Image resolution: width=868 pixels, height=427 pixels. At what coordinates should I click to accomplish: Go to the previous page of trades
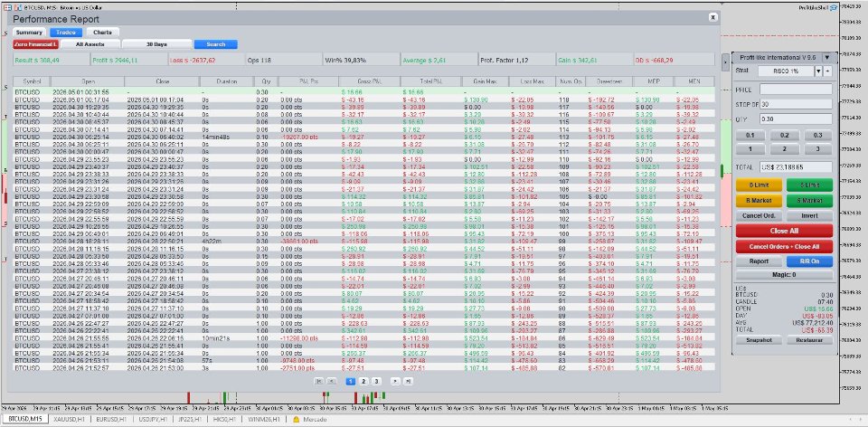pos(332,381)
